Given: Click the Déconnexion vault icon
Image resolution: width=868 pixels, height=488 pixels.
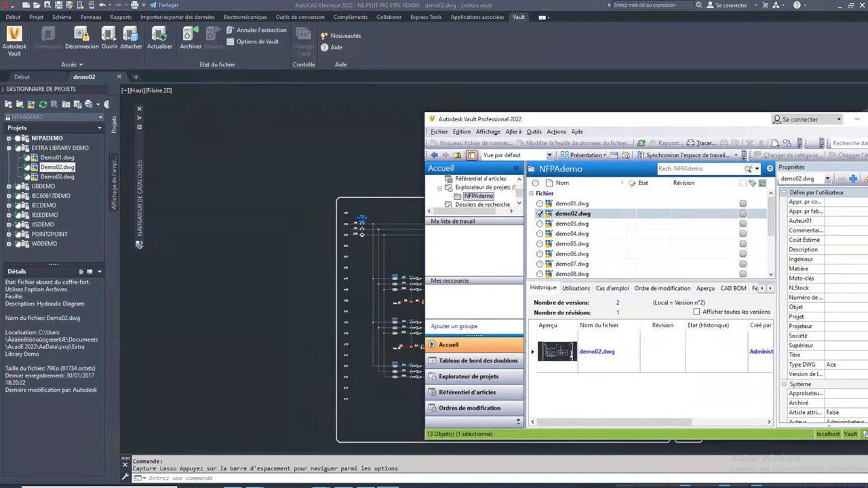Looking at the screenshot, I should coord(81,34).
